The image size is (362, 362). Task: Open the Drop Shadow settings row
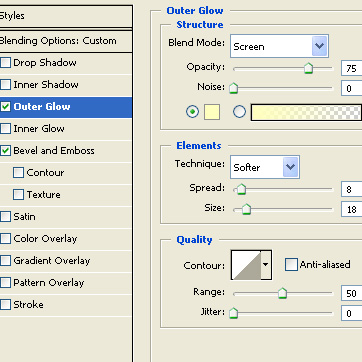point(66,63)
